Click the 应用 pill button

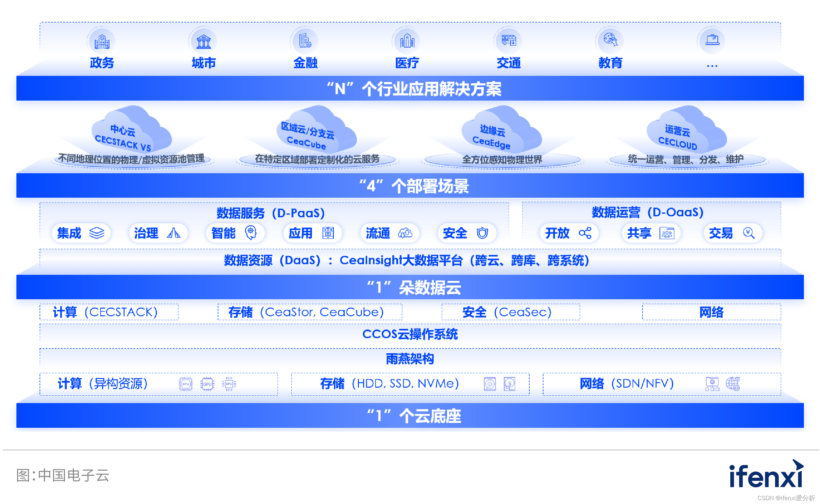pyautogui.click(x=312, y=233)
